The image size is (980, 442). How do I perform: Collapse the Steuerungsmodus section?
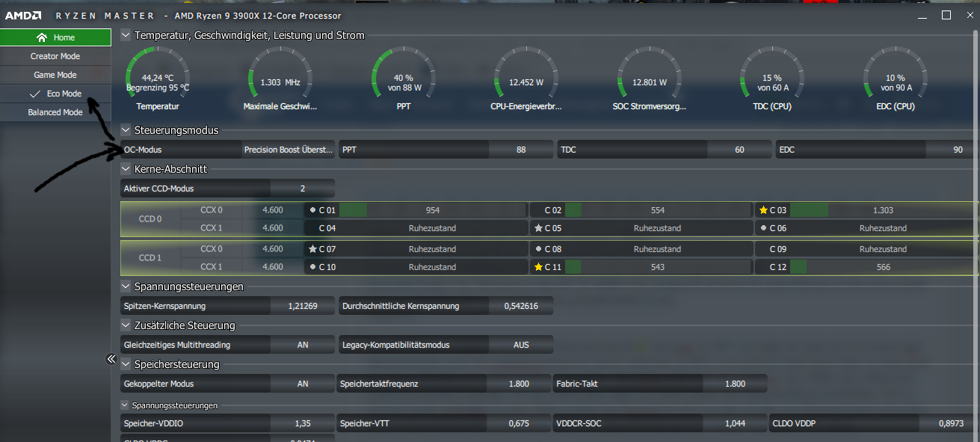[126, 130]
